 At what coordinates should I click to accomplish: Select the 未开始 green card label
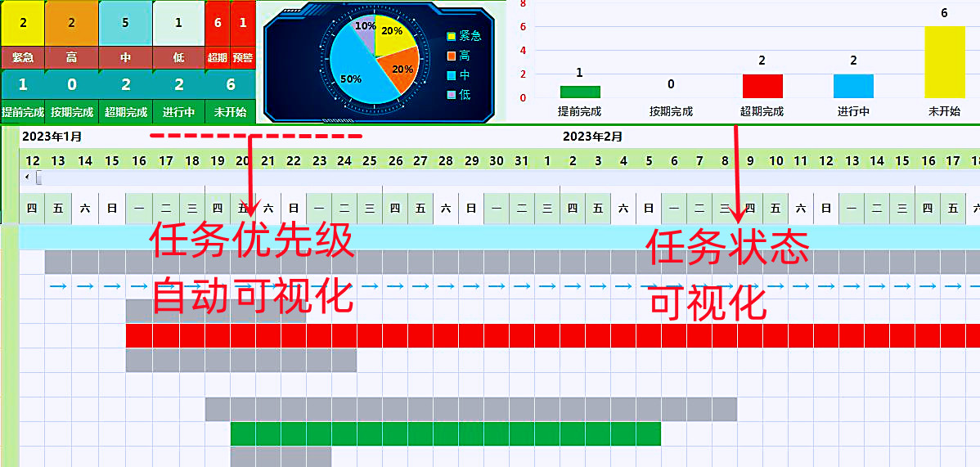click(230, 112)
